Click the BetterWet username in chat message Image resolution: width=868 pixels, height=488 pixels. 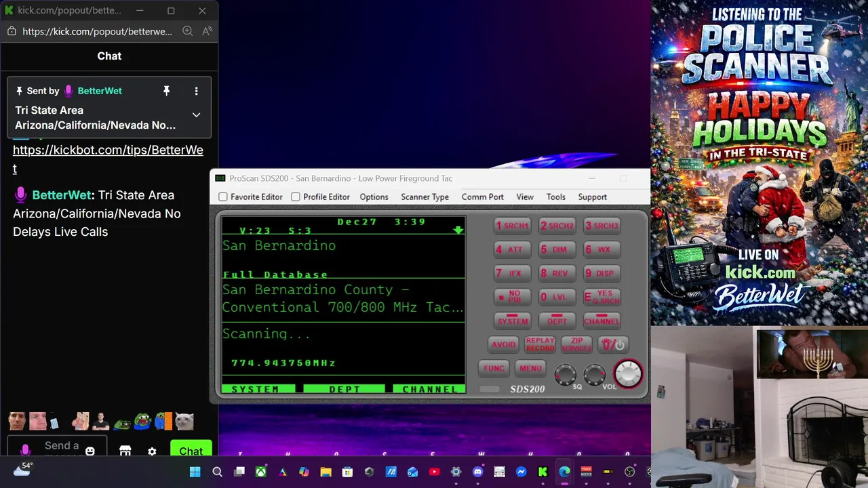pyautogui.click(x=61, y=195)
